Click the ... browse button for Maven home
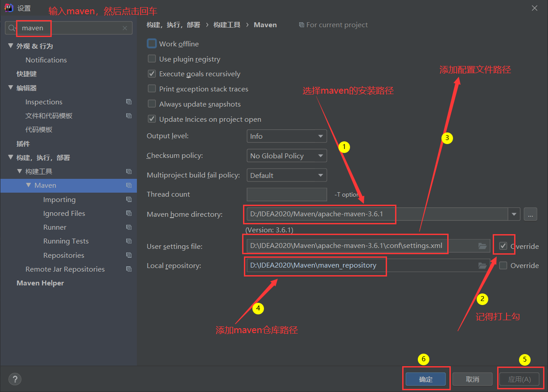548x392 pixels. point(530,214)
